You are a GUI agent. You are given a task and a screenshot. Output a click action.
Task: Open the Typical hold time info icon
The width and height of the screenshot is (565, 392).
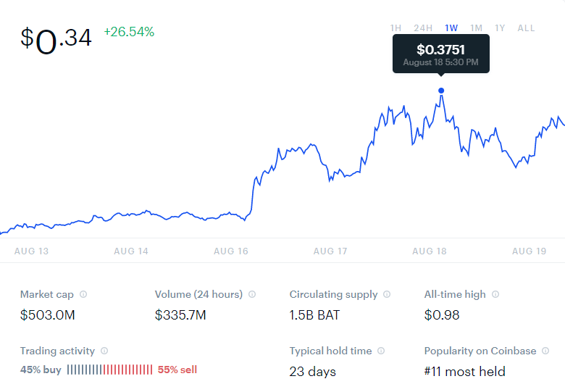[x=381, y=351]
